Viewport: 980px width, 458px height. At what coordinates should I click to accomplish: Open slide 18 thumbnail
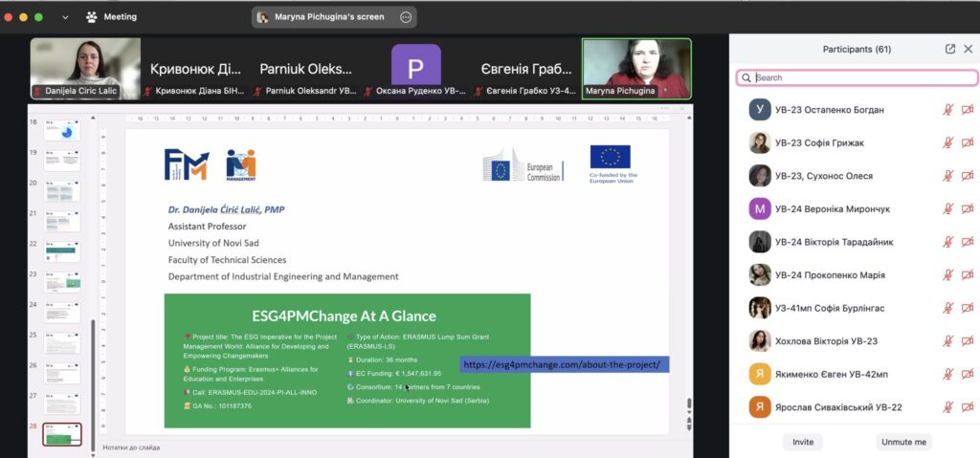(62, 130)
